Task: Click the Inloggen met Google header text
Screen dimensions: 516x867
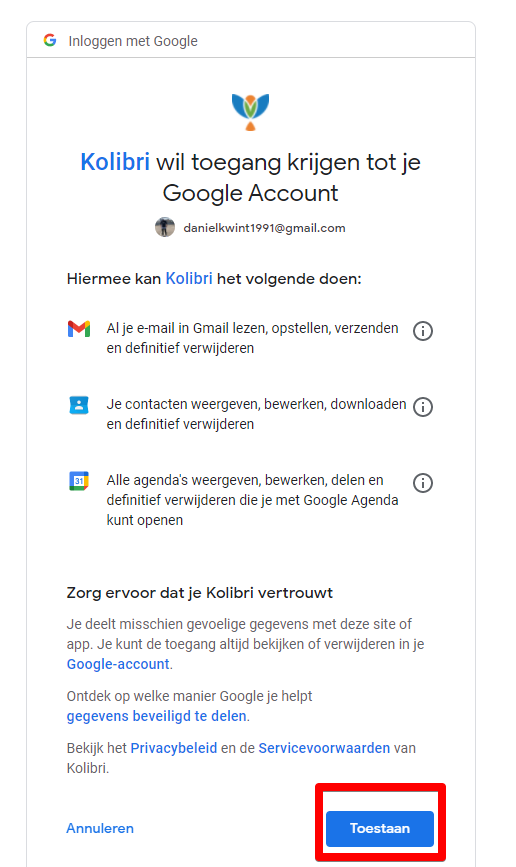Action: (x=133, y=41)
